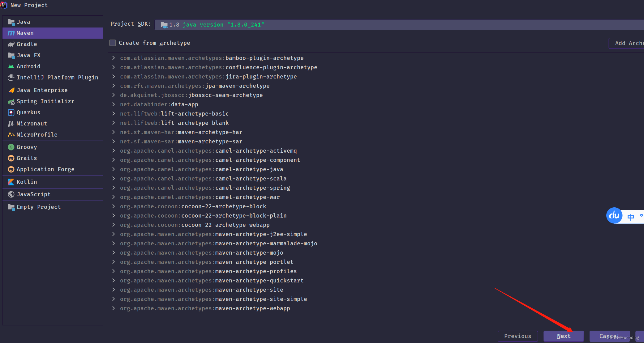Expand the maven-archetype-webapp node
This screenshot has width=644, height=343.
coord(114,308)
